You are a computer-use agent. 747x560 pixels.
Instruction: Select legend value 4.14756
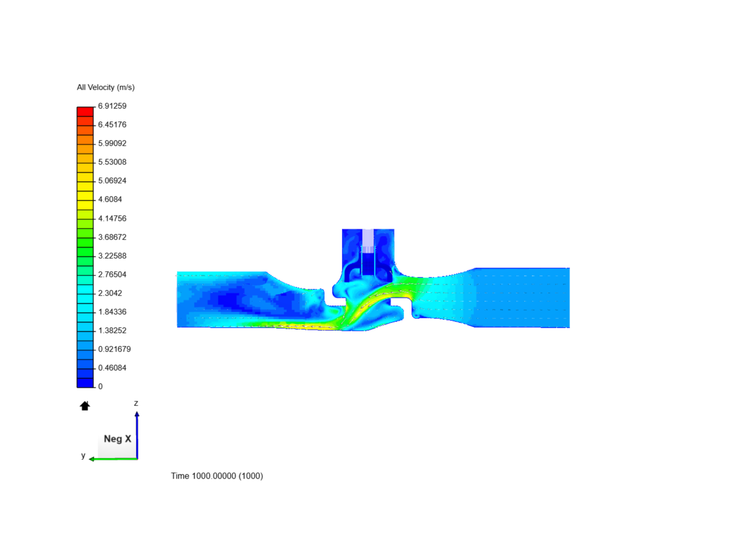click(x=112, y=218)
